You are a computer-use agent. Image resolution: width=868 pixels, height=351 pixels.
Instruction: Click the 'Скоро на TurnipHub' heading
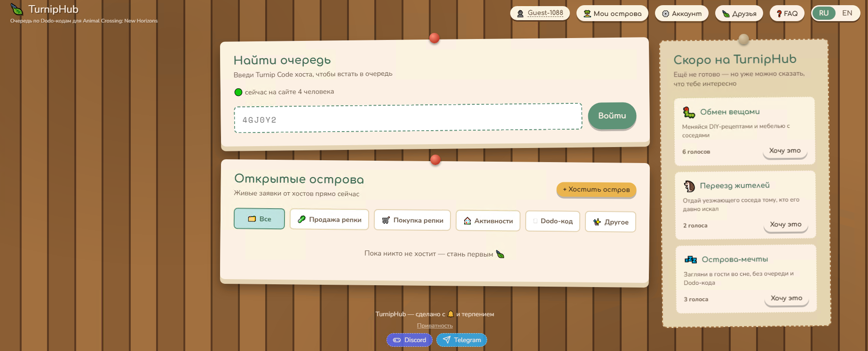735,60
